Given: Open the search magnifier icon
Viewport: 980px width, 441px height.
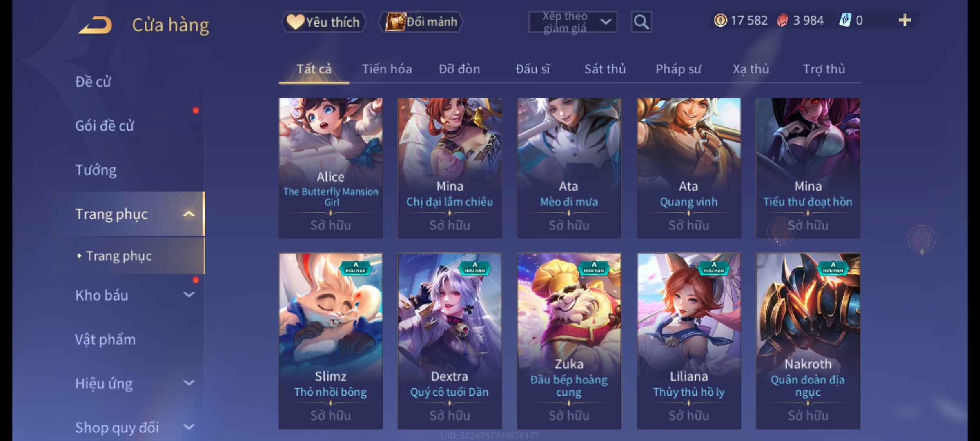Looking at the screenshot, I should pos(641,22).
